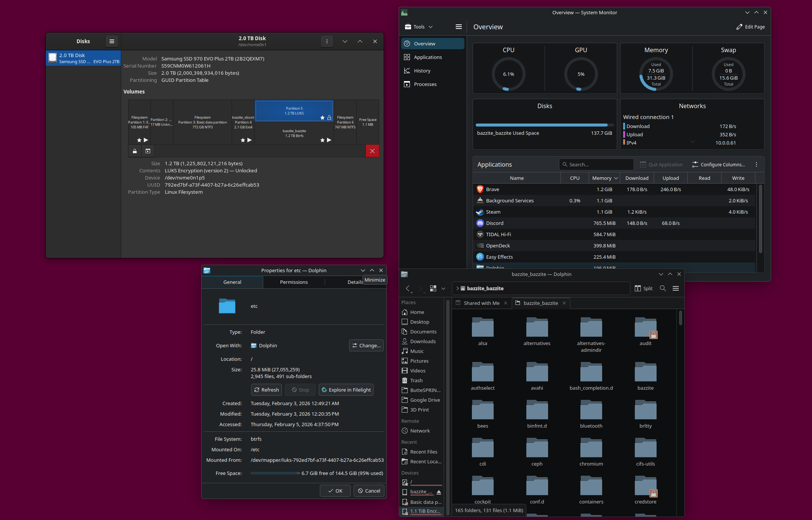Go back in Dolphin navigation
The image size is (812, 520).
408,288
